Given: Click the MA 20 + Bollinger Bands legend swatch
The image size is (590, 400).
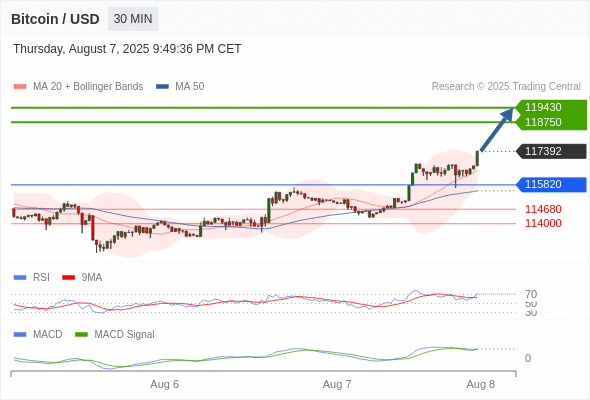Looking at the screenshot, I should [x=20, y=87].
